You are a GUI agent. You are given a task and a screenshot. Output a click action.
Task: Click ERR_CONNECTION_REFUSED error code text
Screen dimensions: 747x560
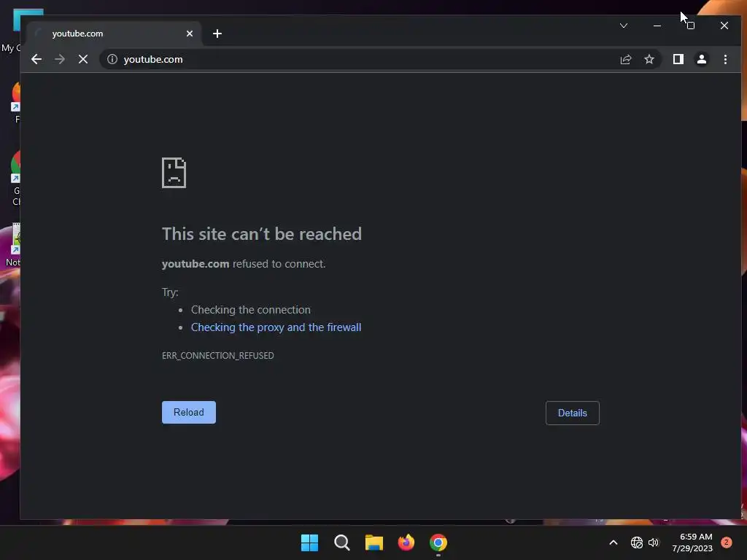pos(217,356)
